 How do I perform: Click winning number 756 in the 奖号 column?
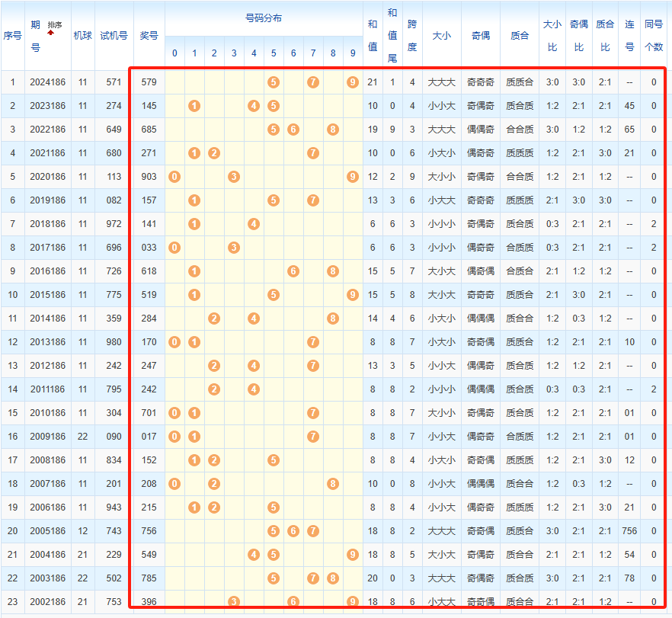click(149, 531)
